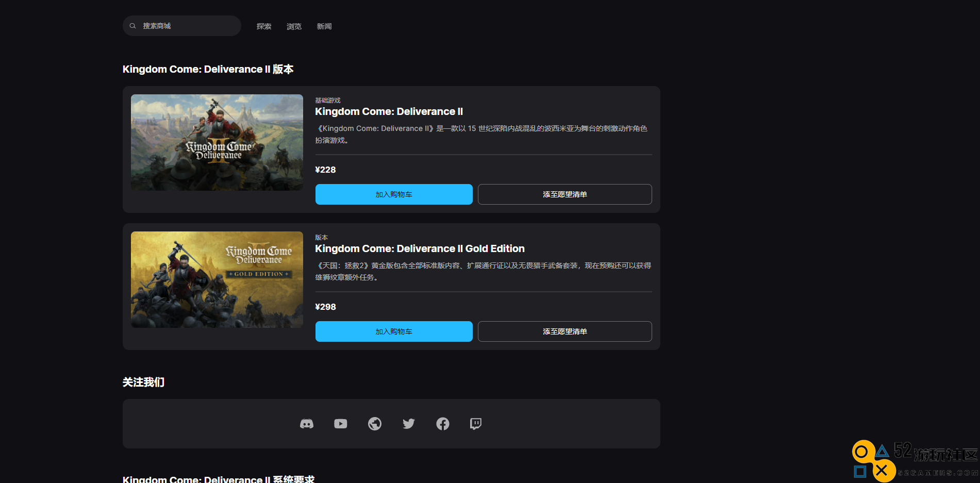Screen dimensions: 980x483
Task: Add ¥298 Gold Edition to cart
Action: point(394,331)
